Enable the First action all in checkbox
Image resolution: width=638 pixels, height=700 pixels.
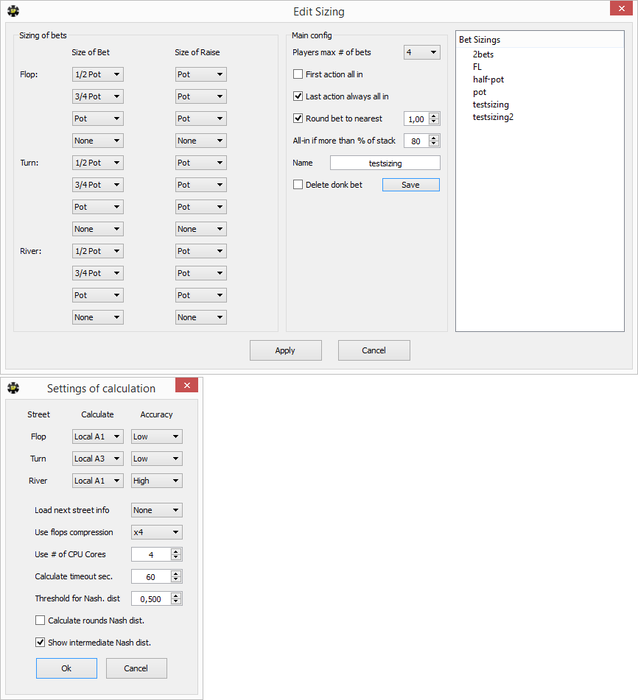pos(298,74)
